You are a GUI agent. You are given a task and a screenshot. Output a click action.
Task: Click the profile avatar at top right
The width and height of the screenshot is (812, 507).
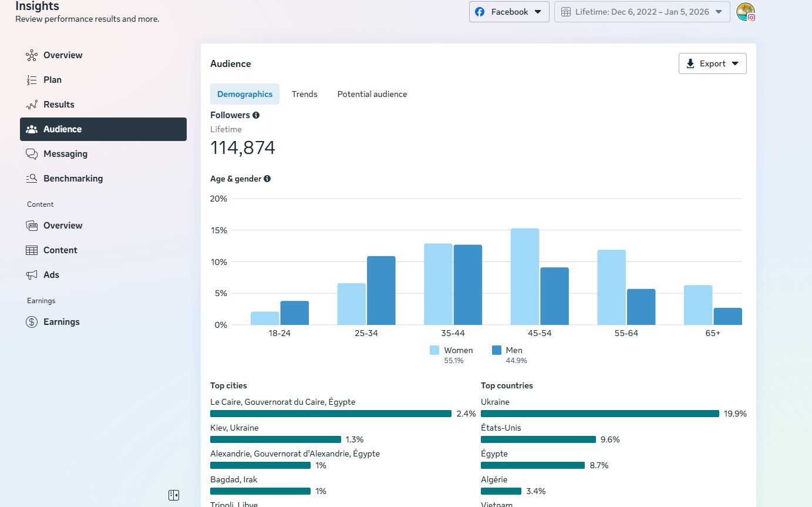coord(745,12)
